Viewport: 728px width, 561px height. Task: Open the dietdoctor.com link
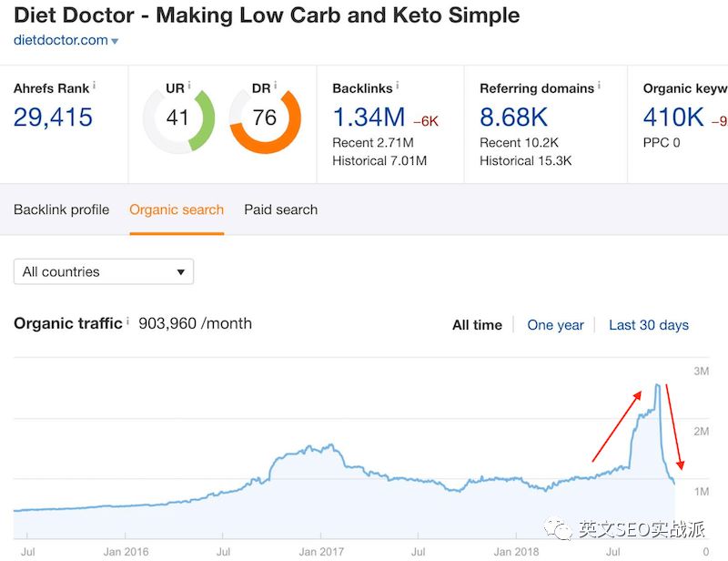[x=61, y=40]
